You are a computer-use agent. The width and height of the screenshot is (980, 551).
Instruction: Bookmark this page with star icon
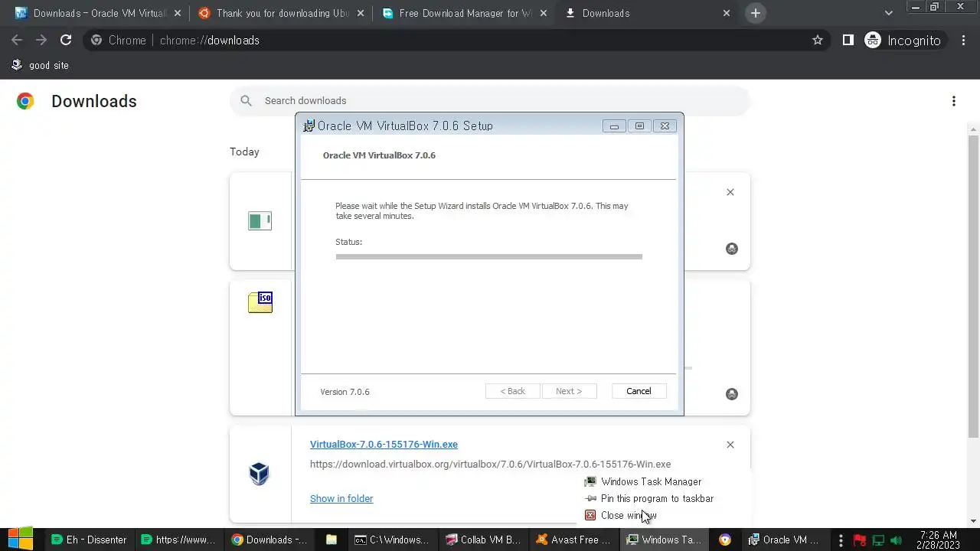click(818, 40)
